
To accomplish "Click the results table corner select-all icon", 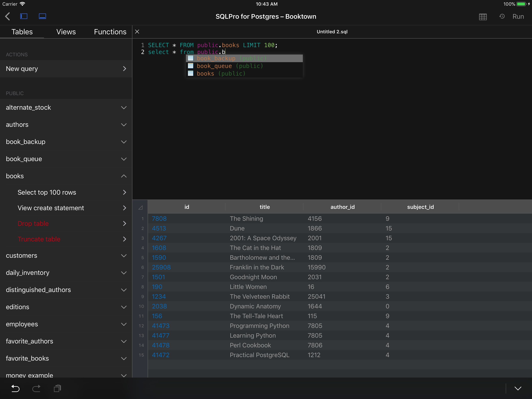I will click(141, 207).
